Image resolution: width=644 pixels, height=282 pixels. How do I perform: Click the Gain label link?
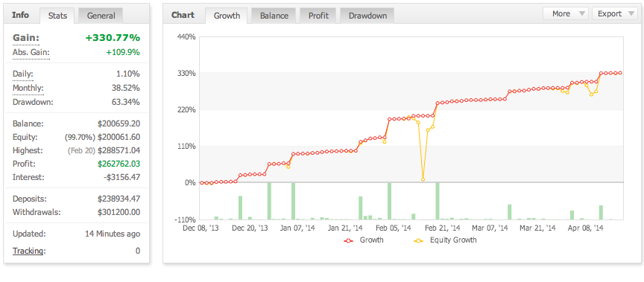26,38
